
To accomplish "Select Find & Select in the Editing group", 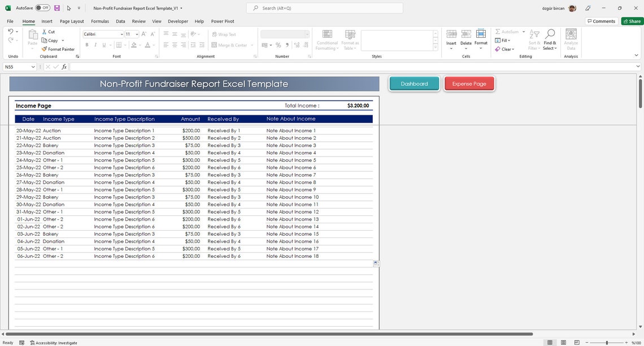I will coord(550,40).
